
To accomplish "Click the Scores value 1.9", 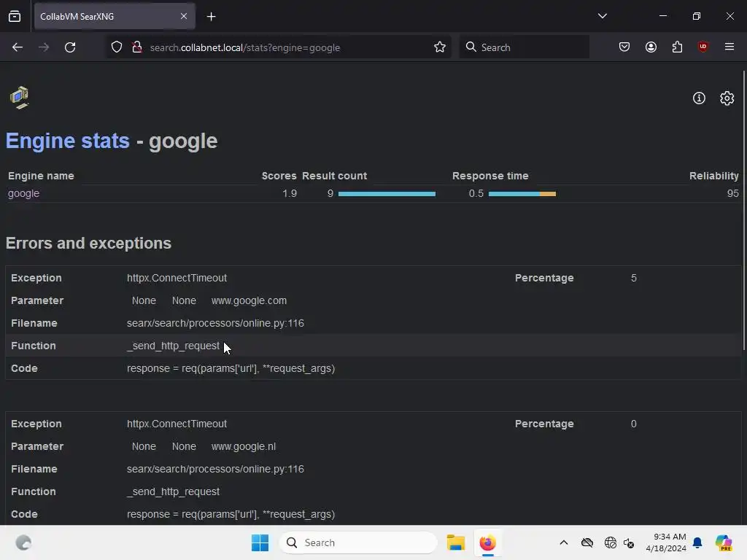I will 290,193.
